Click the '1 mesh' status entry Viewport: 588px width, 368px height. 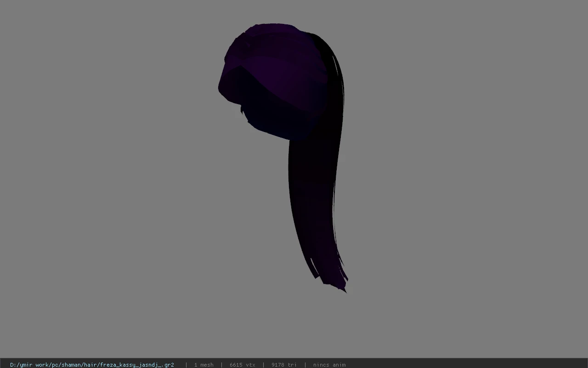pos(204,365)
